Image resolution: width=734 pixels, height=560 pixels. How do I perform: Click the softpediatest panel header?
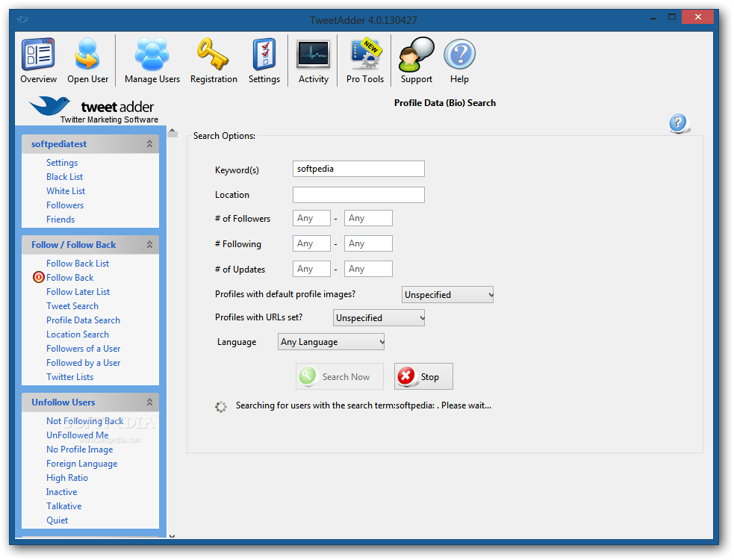(x=90, y=144)
